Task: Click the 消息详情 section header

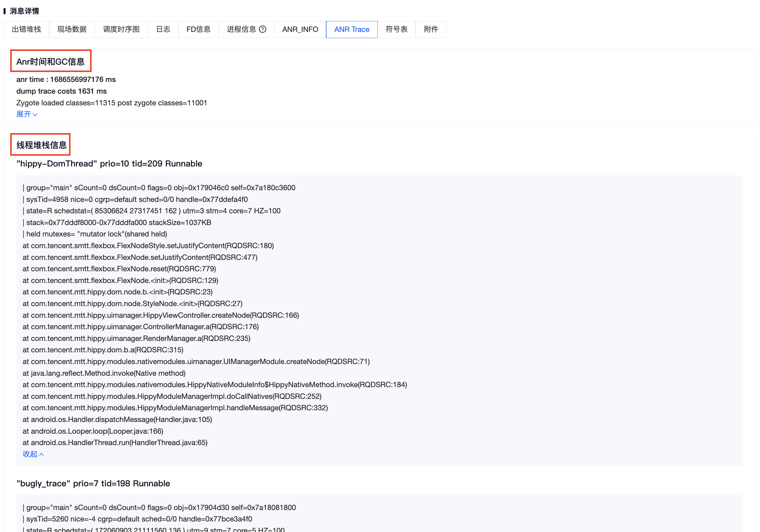Action: [x=24, y=11]
